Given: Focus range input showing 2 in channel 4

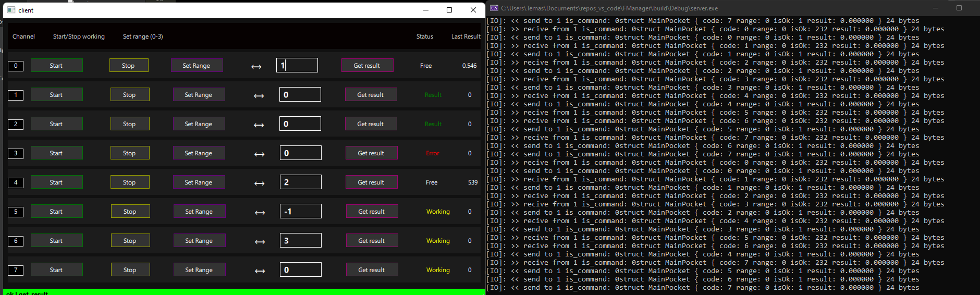Looking at the screenshot, I should [x=300, y=182].
